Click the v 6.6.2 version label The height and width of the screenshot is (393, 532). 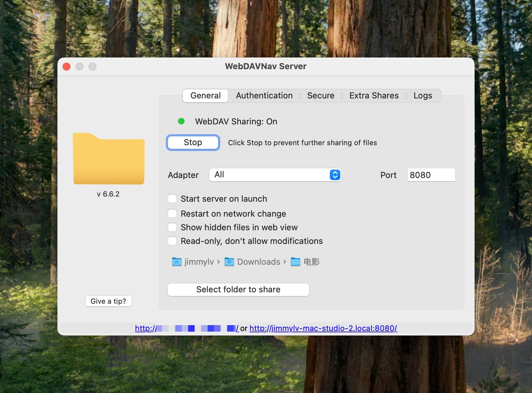click(x=108, y=194)
